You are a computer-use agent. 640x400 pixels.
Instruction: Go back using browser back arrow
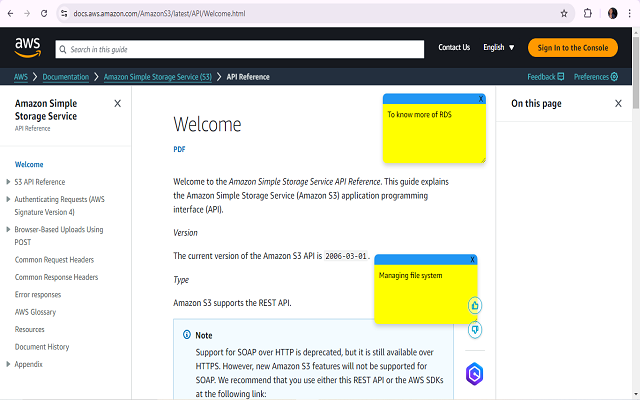pos(11,13)
